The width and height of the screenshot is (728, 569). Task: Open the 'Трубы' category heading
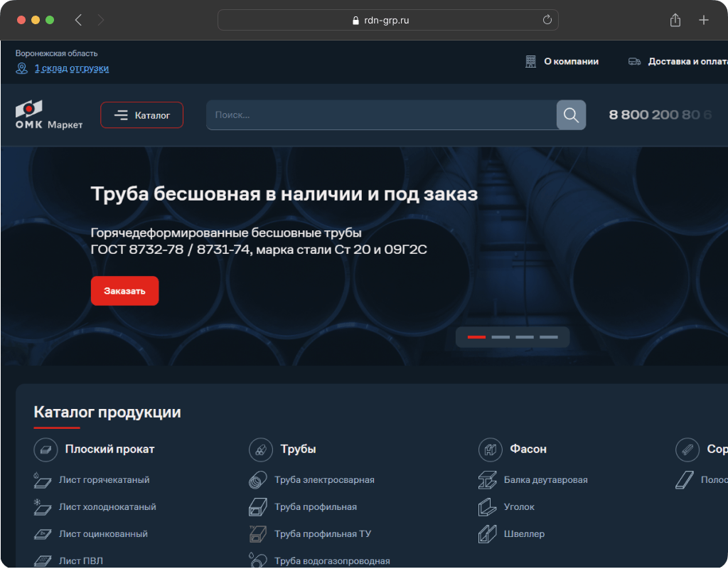298,450
